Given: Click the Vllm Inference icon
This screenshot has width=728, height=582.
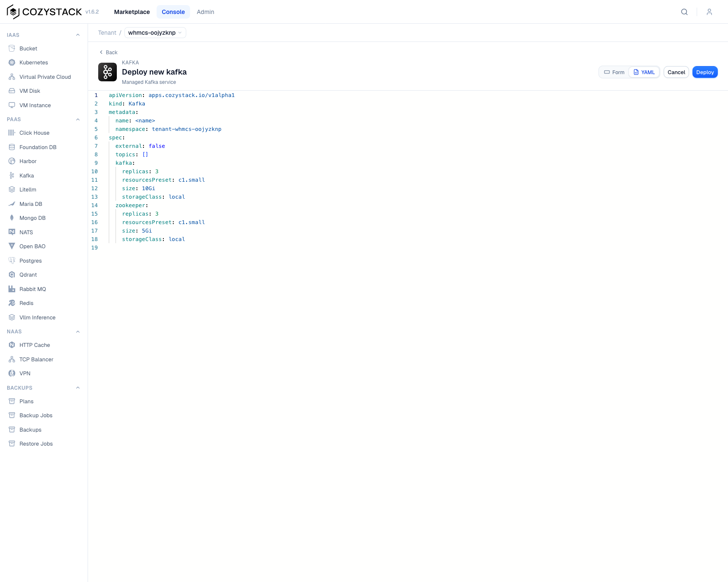Looking at the screenshot, I should click(12, 317).
